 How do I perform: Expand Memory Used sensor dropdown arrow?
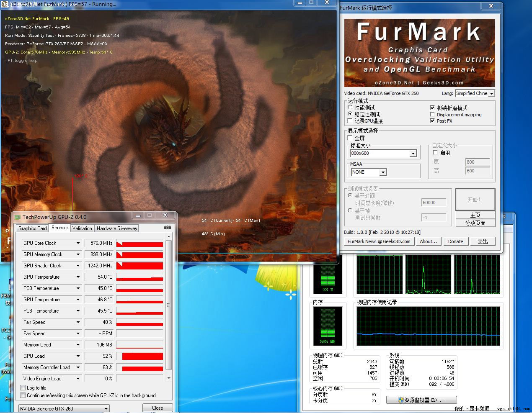[x=78, y=345]
